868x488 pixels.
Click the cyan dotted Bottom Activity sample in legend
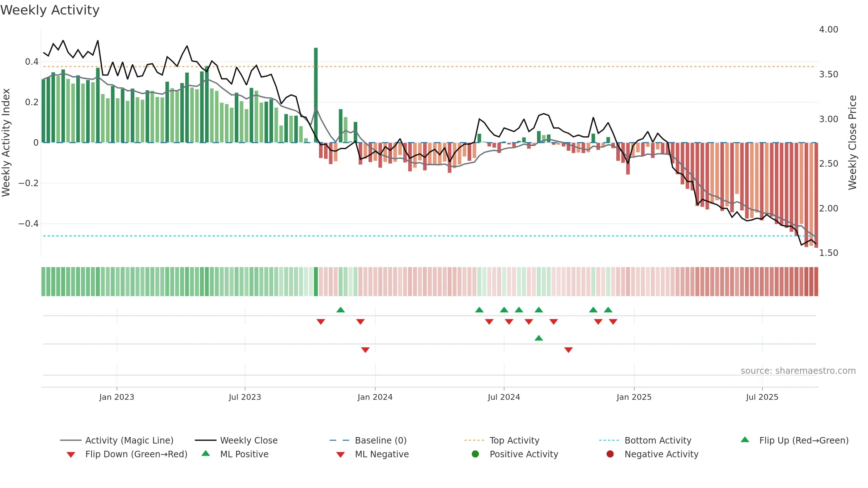point(609,440)
